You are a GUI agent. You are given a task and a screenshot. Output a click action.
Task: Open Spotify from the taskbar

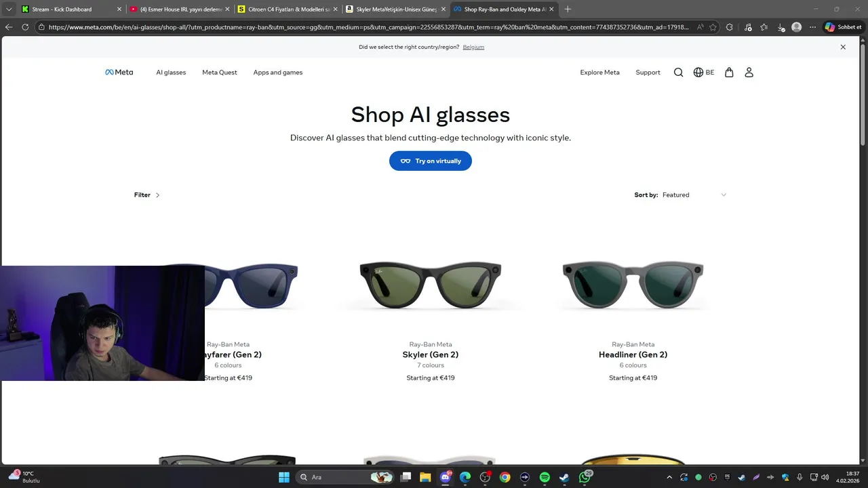coord(545,477)
